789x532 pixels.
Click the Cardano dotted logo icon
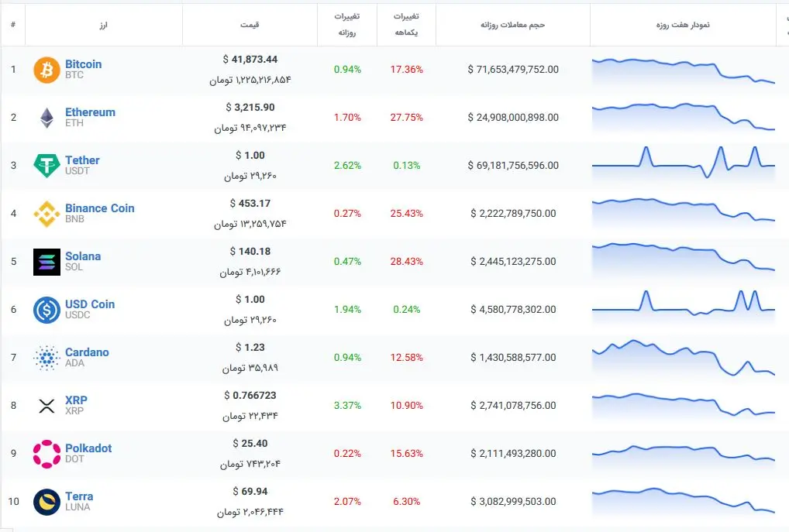click(x=47, y=358)
